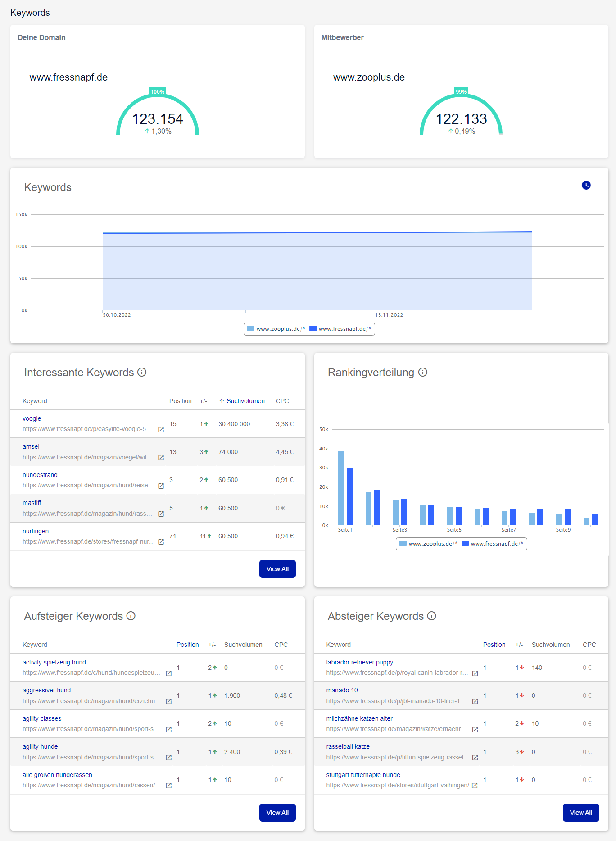The image size is (616, 841).
Task: View all Absteiger Keywords
Action: pyautogui.click(x=581, y=813)
